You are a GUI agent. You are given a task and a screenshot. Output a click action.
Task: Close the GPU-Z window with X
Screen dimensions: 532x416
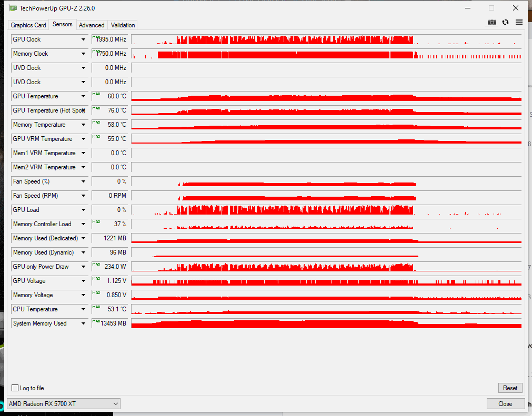click(x=515, y=8)
